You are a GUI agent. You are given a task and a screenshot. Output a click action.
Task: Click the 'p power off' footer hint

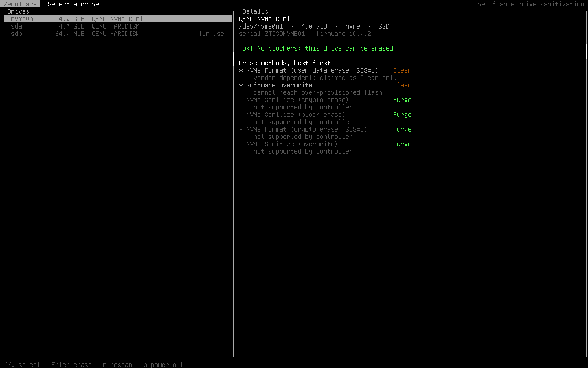[164, 365]
